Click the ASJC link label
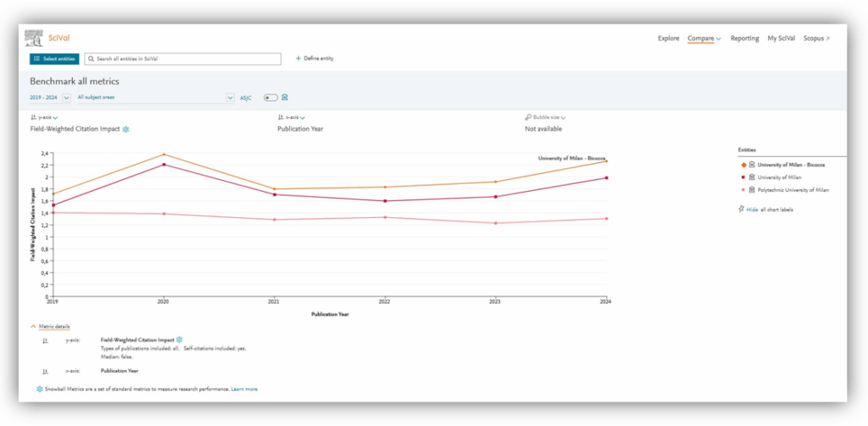The height and width of the screenshot is (426, 868). click(x=246, y=98)
